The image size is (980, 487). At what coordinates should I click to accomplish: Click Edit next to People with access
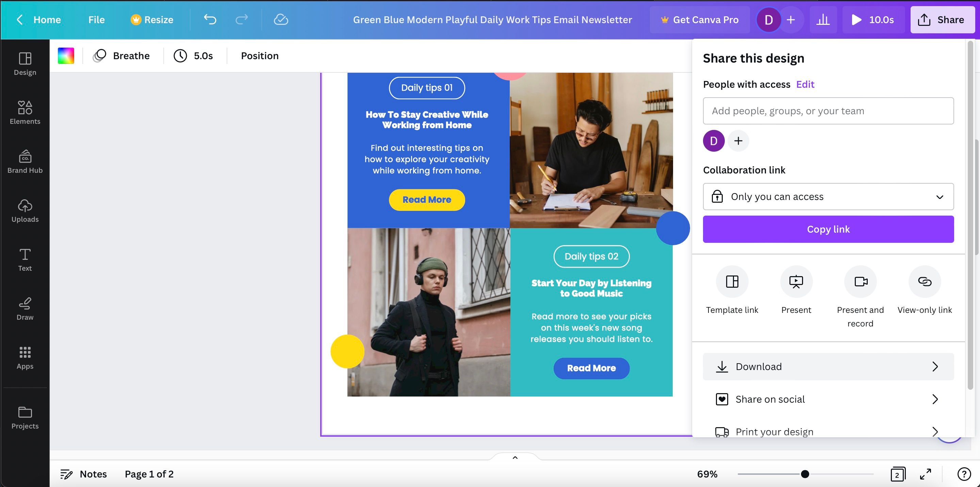click(805, 84)
